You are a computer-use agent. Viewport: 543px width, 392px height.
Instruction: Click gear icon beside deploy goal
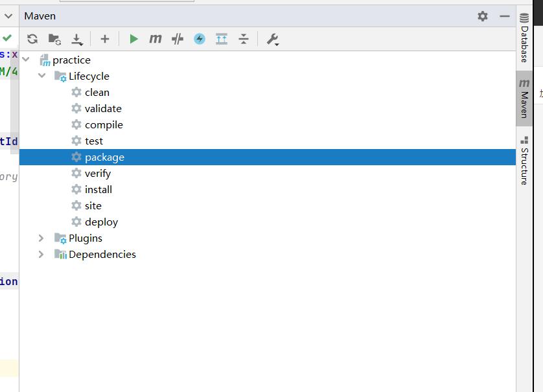pyautogui.click(x=76, y=222)
